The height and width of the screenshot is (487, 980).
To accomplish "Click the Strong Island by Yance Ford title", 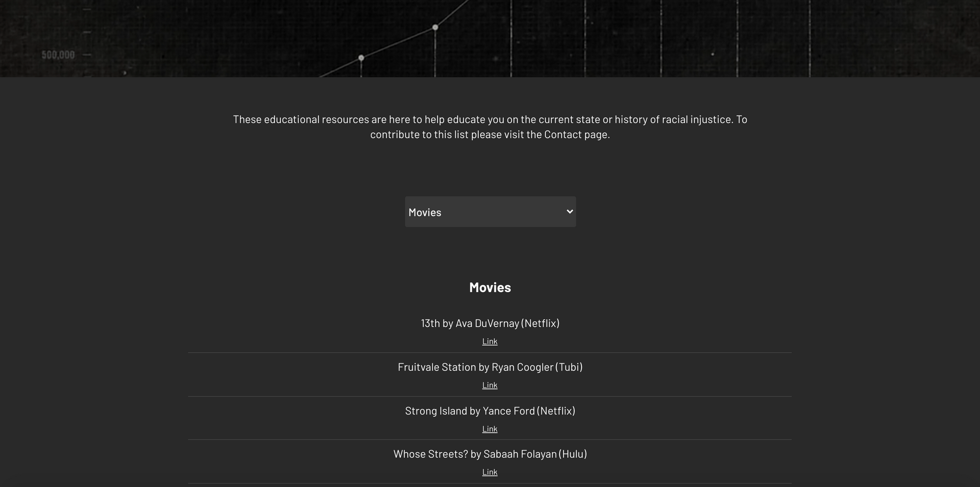I will point(490,411).
